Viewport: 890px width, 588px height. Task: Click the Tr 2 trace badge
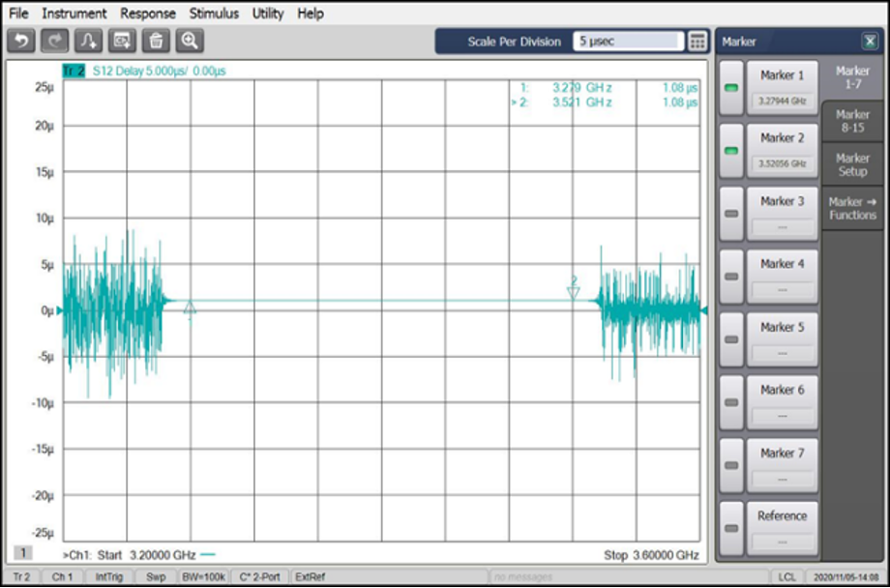tap(74, 71)
